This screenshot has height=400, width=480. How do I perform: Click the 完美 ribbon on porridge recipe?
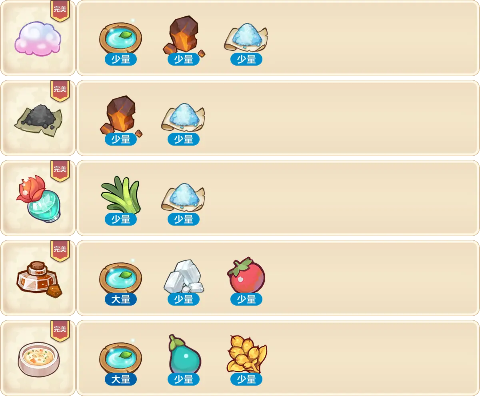click(60, 331)
